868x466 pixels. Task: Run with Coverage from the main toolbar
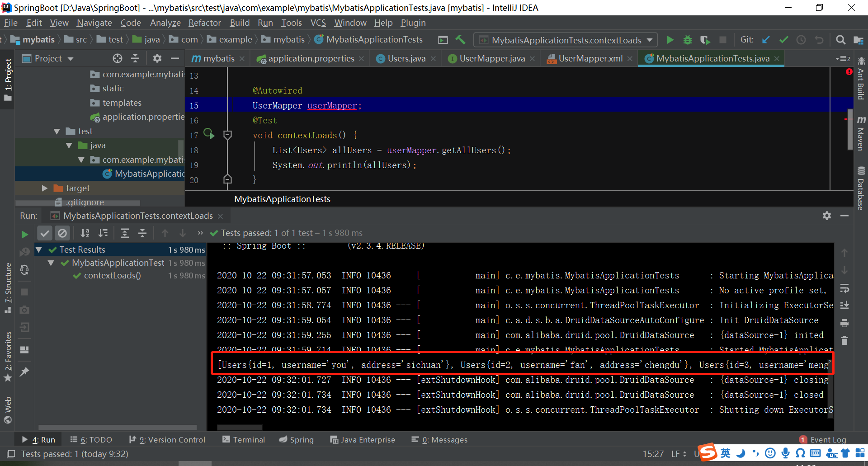[x=705, y=40]
